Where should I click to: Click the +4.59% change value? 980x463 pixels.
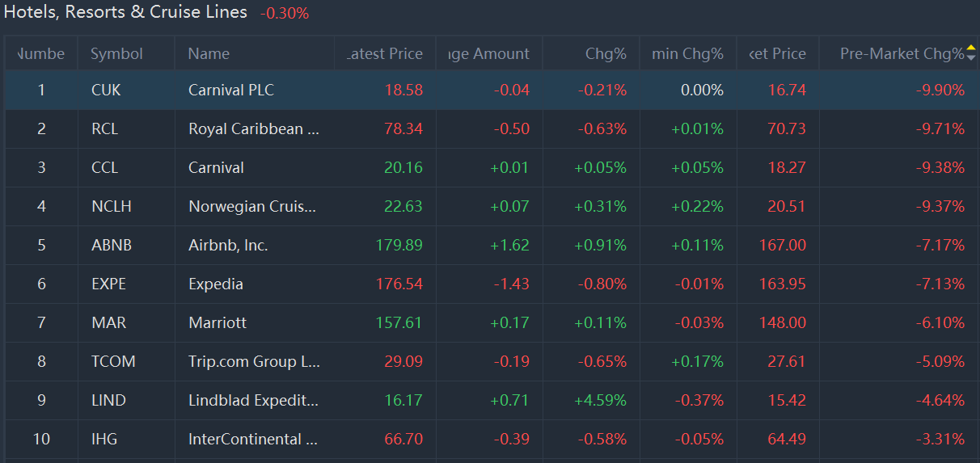[x=601, y=400]
